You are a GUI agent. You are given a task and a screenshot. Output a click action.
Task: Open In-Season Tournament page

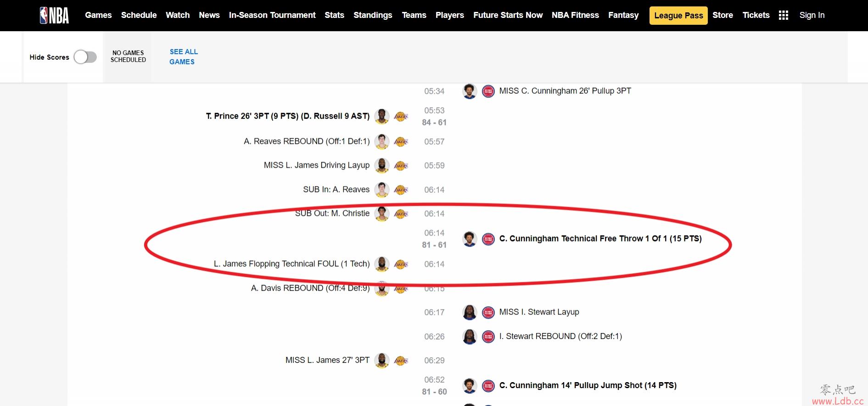click(x=272, y=15)
